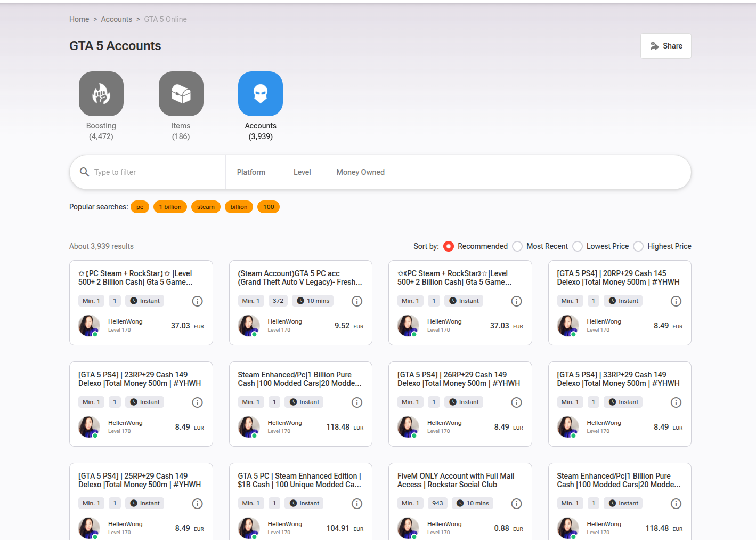Choose the '1 billion' popular search tag

coord(170,207)
